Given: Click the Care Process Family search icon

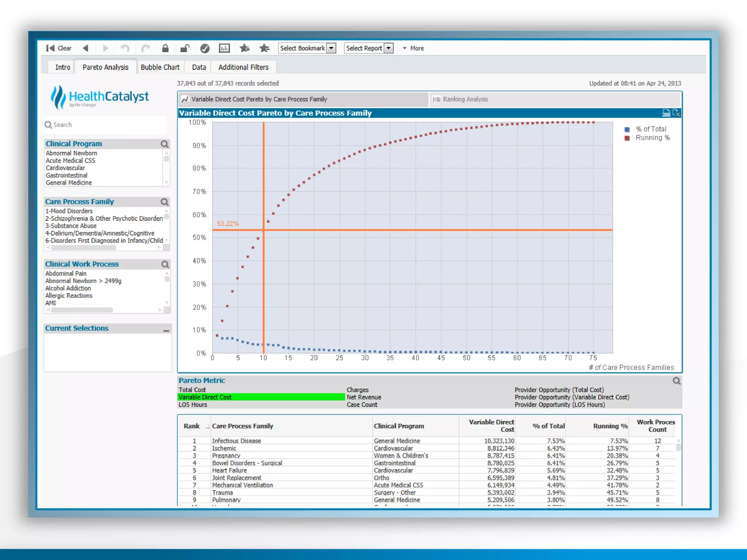Looking at the screenshot, I should click(165, 202).
